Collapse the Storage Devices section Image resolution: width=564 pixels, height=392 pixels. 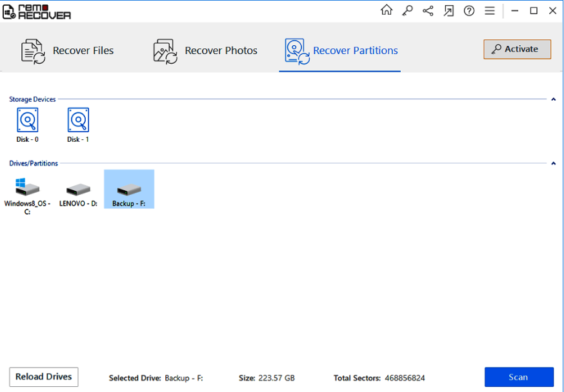click(x=554, y=99)
